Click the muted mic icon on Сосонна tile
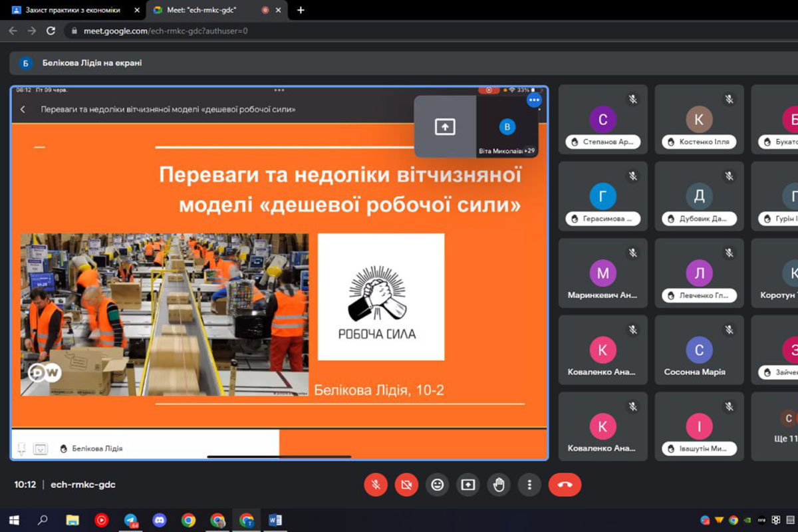This screenshot has height=532, width=798. point(730,330)
